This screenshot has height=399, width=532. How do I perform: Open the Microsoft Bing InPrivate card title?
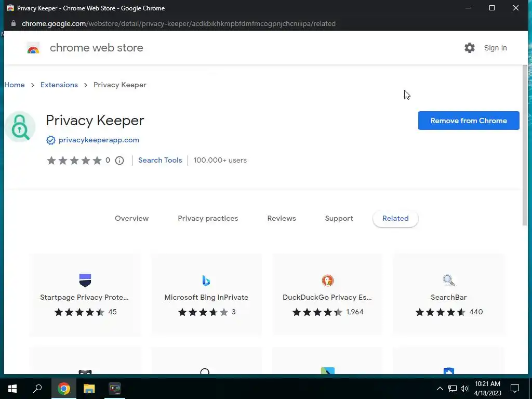pyautogui.click(x=206, y=297)
